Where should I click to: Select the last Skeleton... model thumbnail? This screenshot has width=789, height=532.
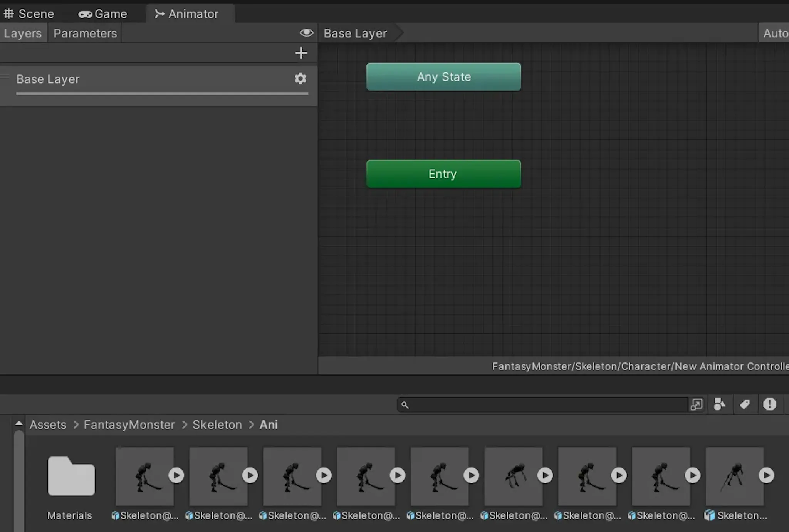pos(735,476)
